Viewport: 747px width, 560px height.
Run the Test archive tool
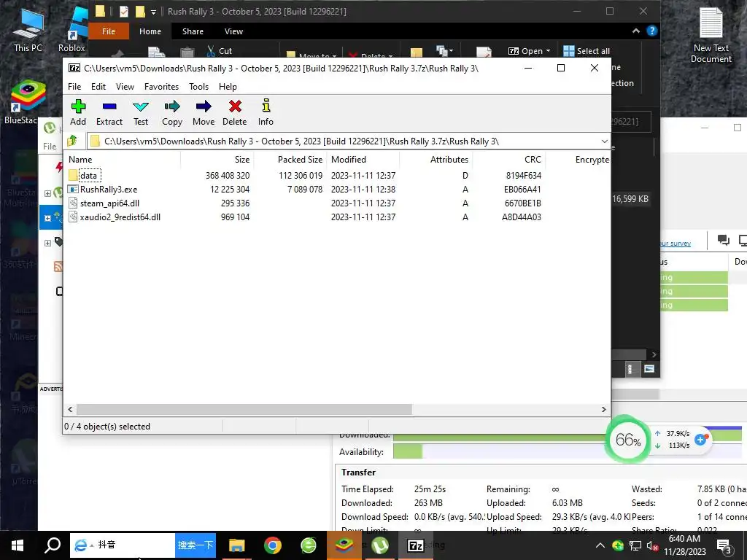tap(141, 112)
